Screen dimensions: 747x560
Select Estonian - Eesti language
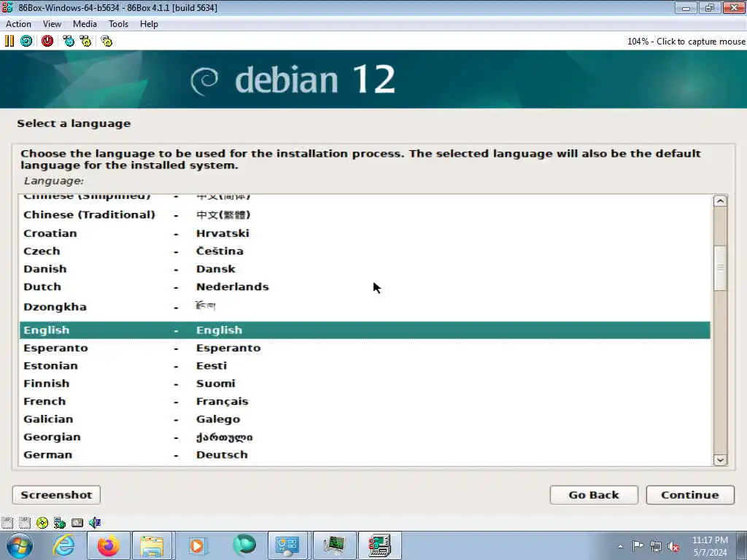click(365, 366)
